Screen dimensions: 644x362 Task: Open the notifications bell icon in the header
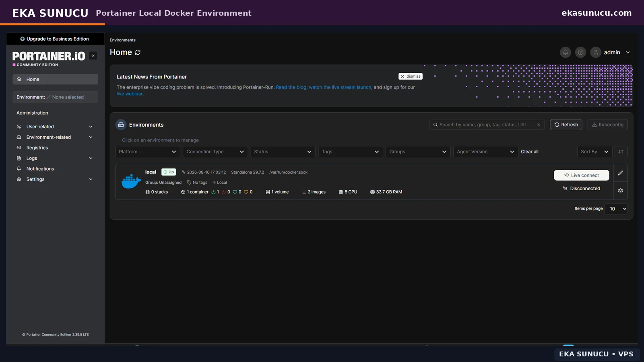tap(565, 52)
